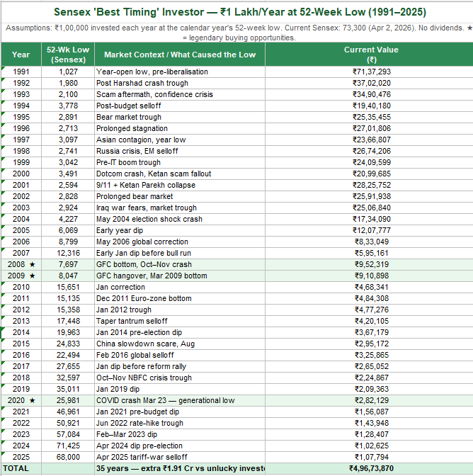Screen dimensions: 473x476
Task: Select the '35 years — extra ₹1.91 Cr' summary cell
Action: (180, 468)
